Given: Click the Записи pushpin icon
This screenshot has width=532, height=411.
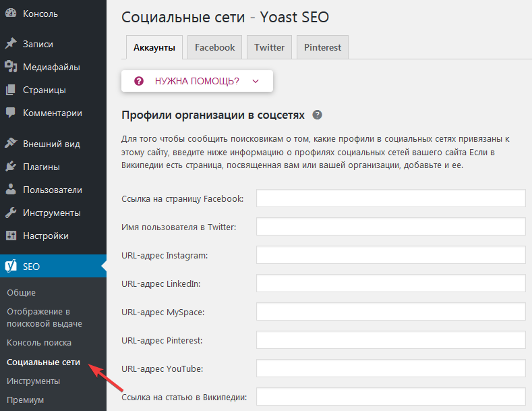Looking at the screenshot, I should [11, 43].
